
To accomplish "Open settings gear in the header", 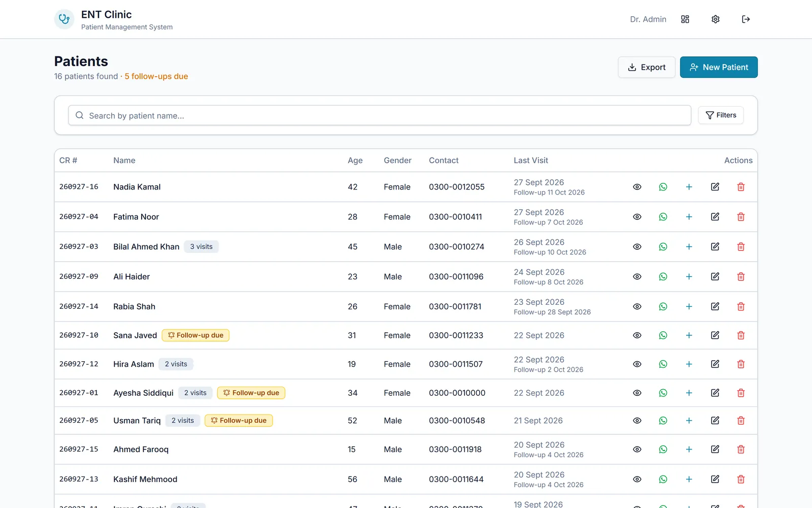I will (716, 19).
